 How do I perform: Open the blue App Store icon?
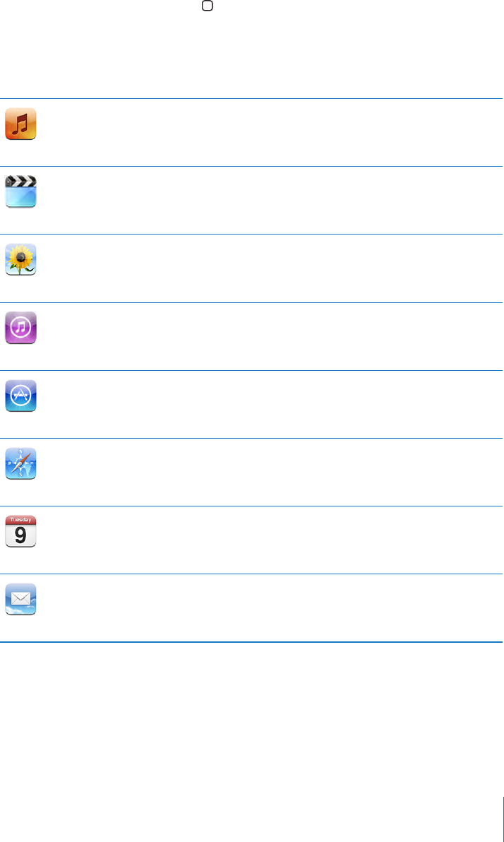point(21,396)
